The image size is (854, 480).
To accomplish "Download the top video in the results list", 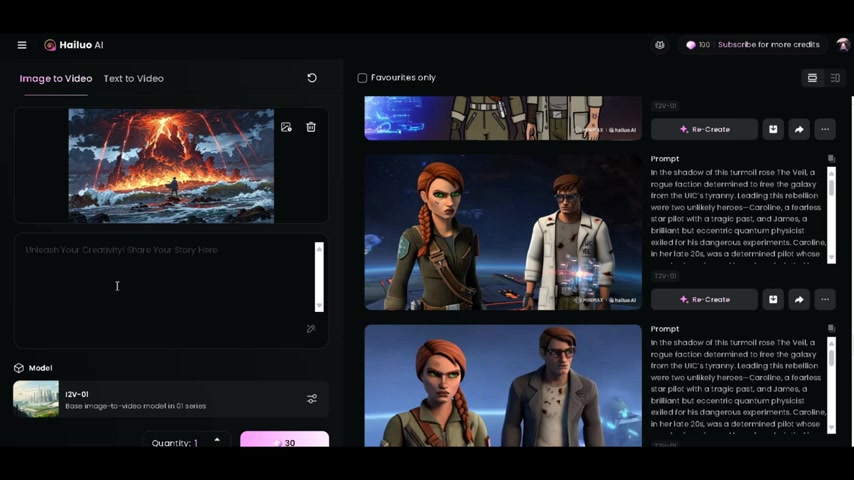I will point(773,129).
